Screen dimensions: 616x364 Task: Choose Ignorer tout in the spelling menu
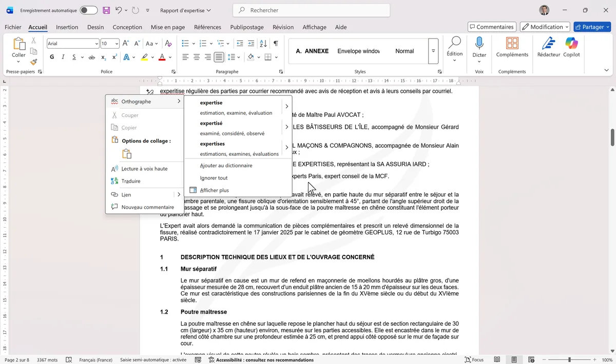click(x=214, y=177)
